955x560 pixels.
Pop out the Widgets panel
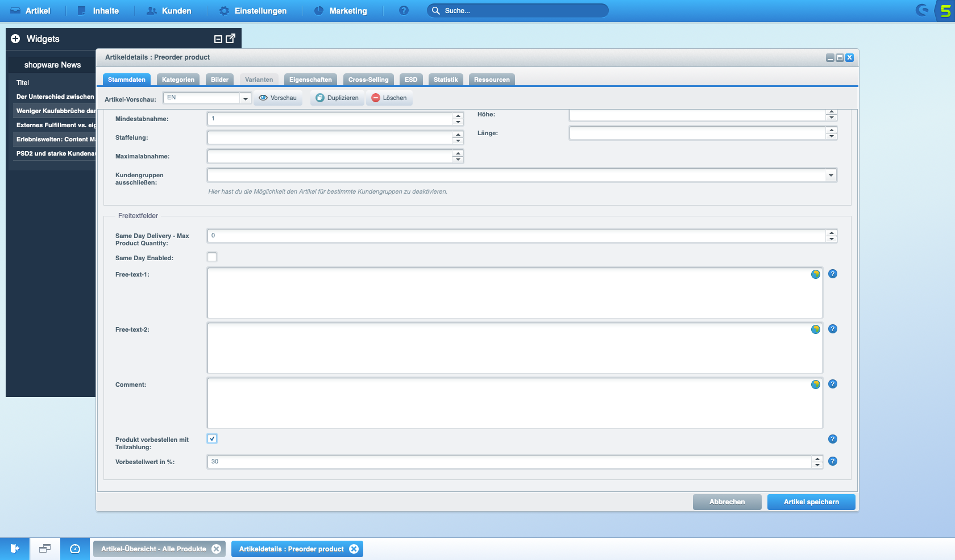point(230,39)
